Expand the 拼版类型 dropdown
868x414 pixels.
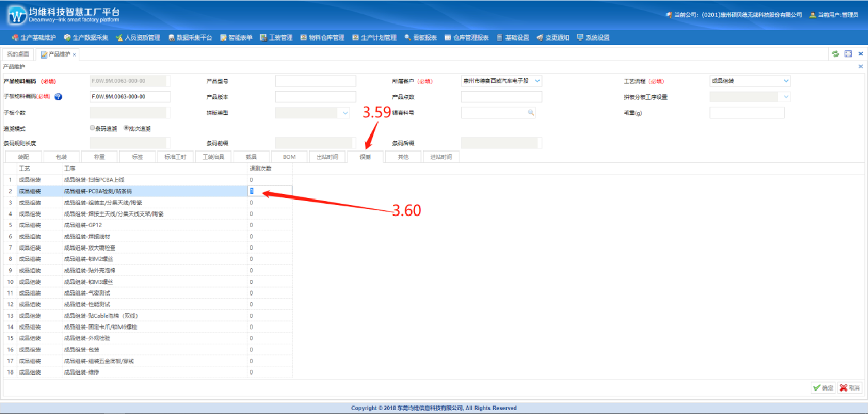(x=346, y=113)
